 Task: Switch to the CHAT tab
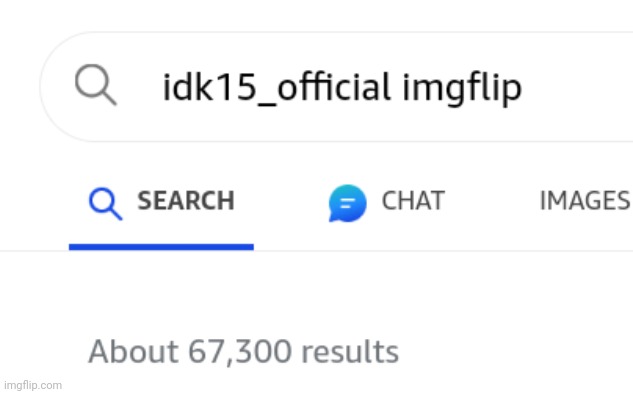387,203
